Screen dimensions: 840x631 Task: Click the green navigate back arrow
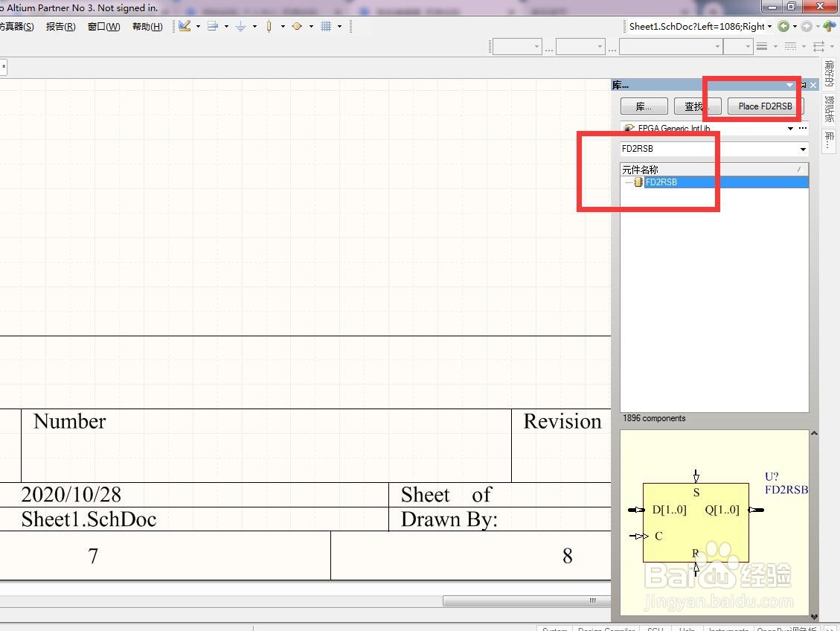point(783,26)
